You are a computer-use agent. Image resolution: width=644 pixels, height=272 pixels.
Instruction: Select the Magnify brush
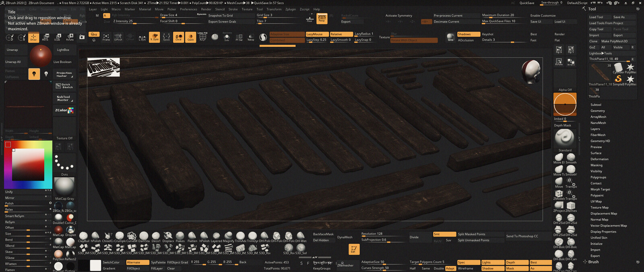pos(229,237)
